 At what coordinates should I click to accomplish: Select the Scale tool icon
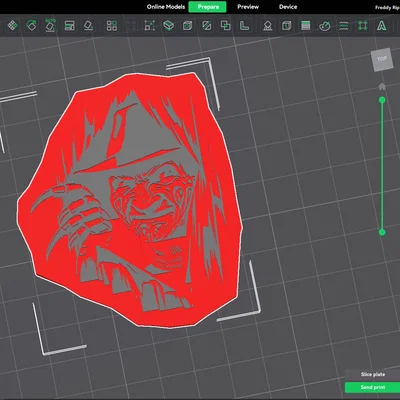[x=150, y=26]
